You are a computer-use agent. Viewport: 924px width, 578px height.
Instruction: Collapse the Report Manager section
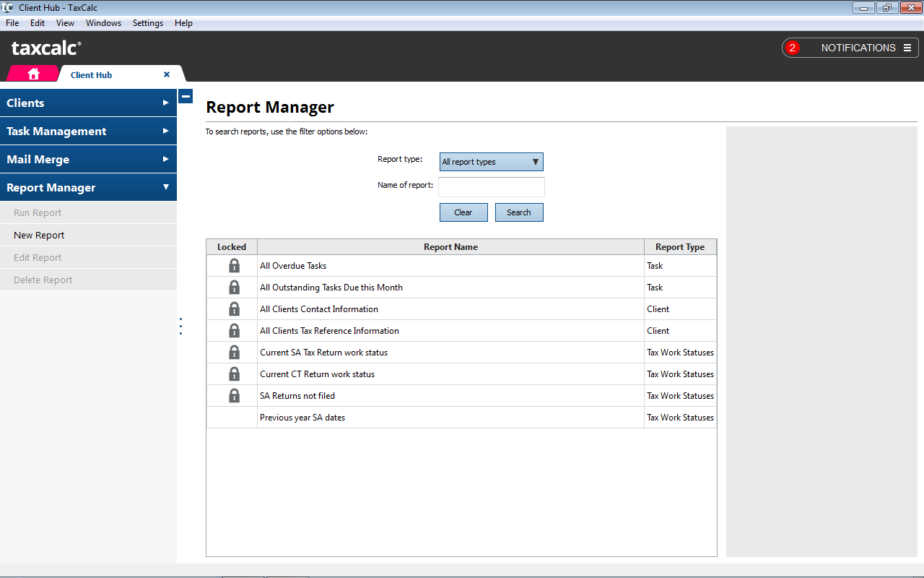tap(88, 187)
